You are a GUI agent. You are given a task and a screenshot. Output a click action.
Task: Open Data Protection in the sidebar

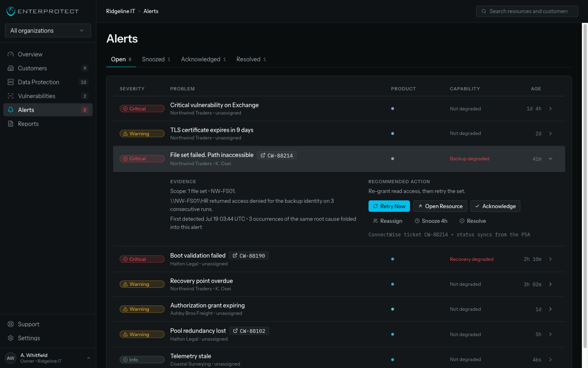[x=48, y=82]
